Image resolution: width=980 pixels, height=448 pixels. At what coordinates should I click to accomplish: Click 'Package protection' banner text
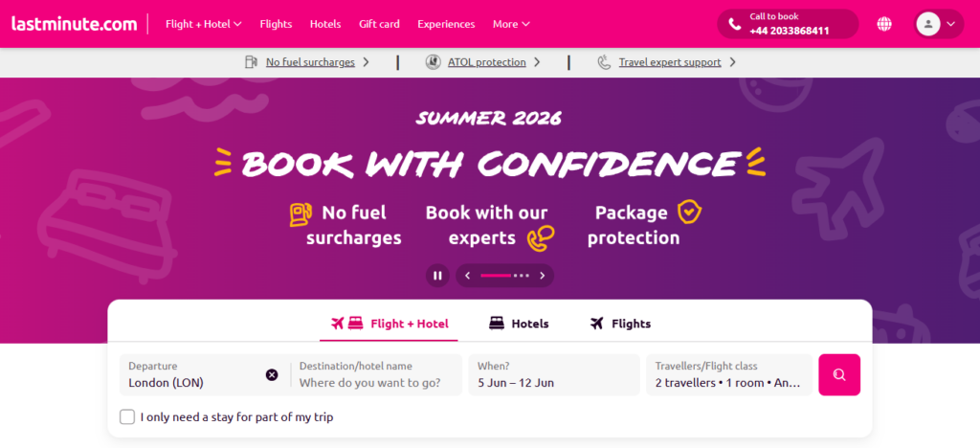point(634,225)
